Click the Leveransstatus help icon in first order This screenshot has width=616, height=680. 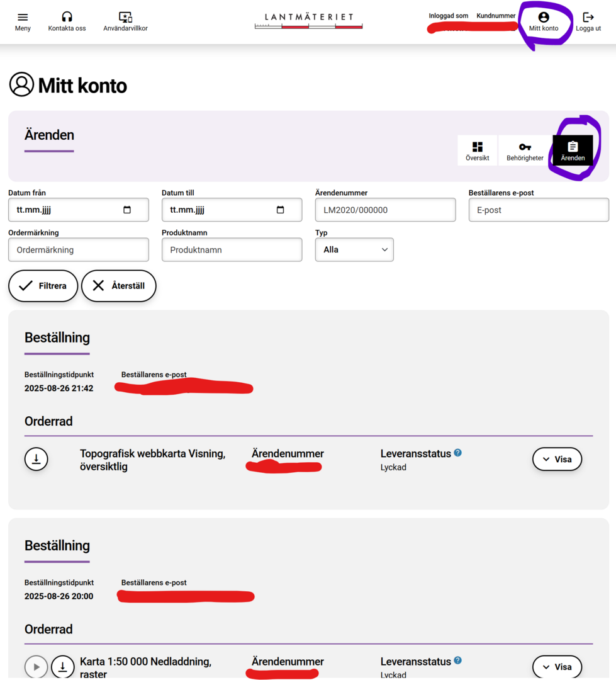click(x=458, y=453)
